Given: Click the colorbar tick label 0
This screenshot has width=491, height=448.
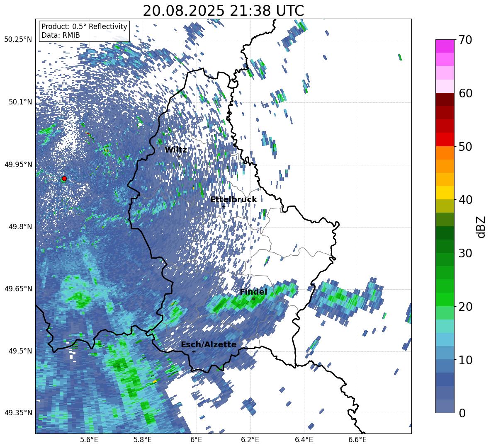Looking at the screenshot, I should coord(462,413).
